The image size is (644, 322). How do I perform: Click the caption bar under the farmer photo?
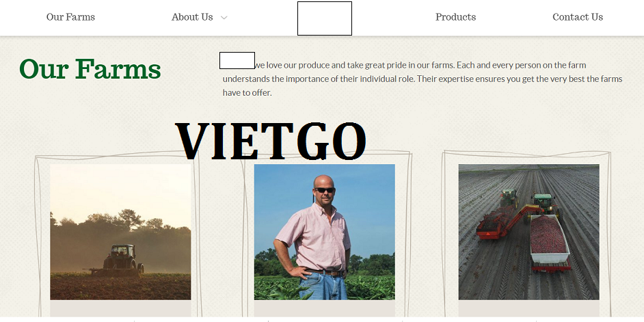(325, 308)
